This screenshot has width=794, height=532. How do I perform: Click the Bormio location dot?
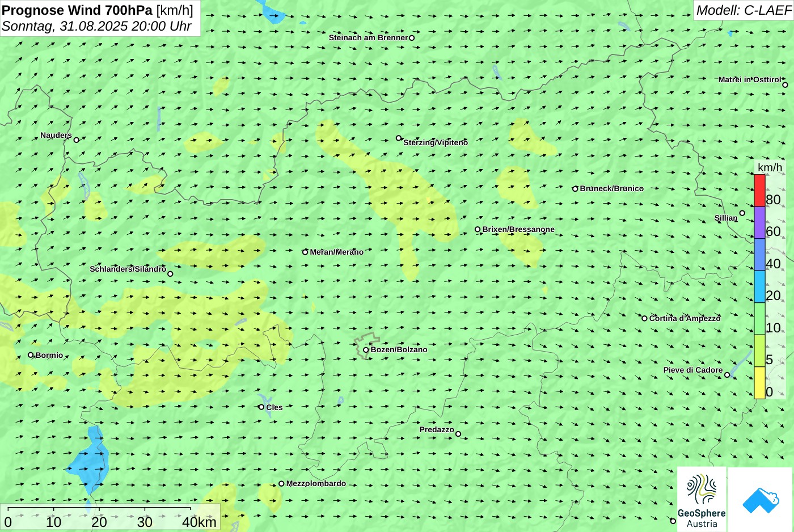click(31, 355)
